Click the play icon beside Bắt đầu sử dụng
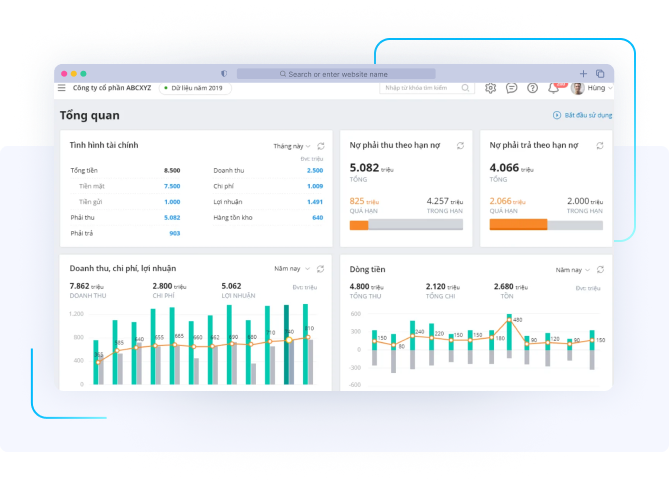The width and height of the screenshot is (669, 481). pos(557,115)
